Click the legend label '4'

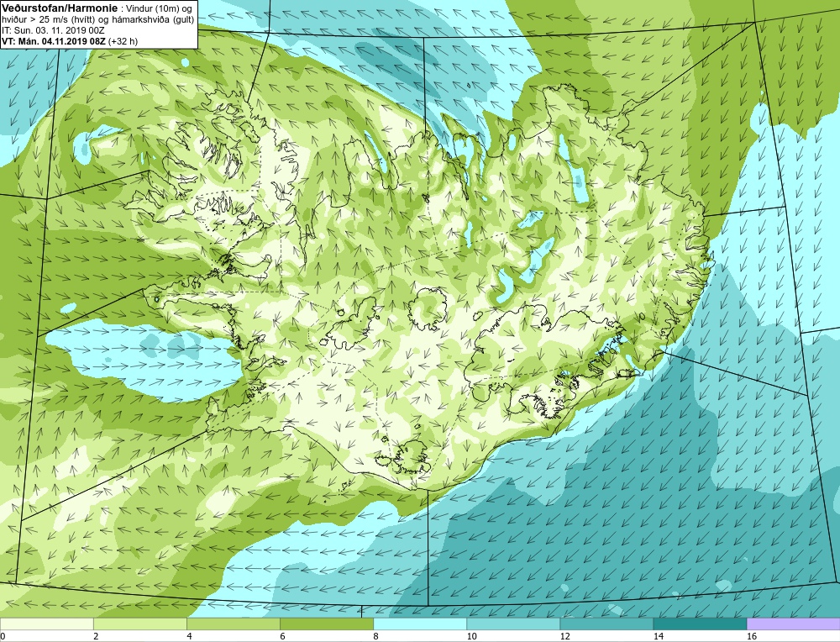coord(189,636)
